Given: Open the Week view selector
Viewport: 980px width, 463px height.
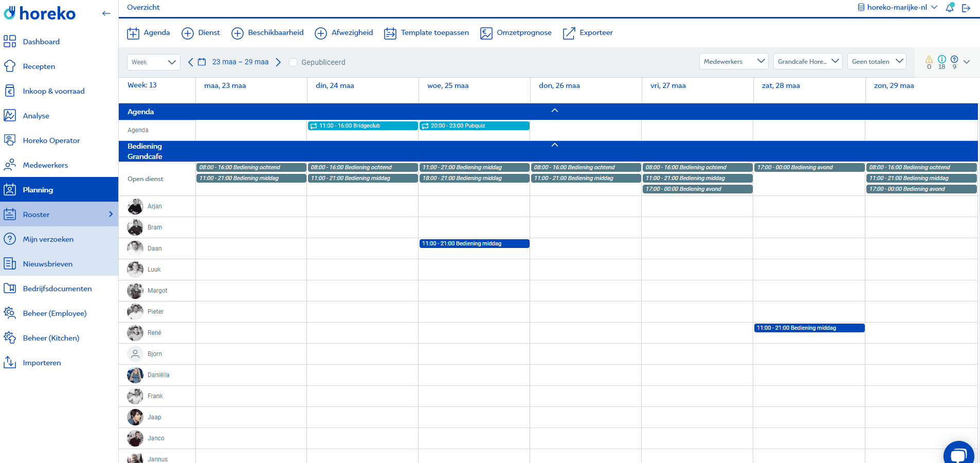Looking at the screenshot, I should click(153, 62).
